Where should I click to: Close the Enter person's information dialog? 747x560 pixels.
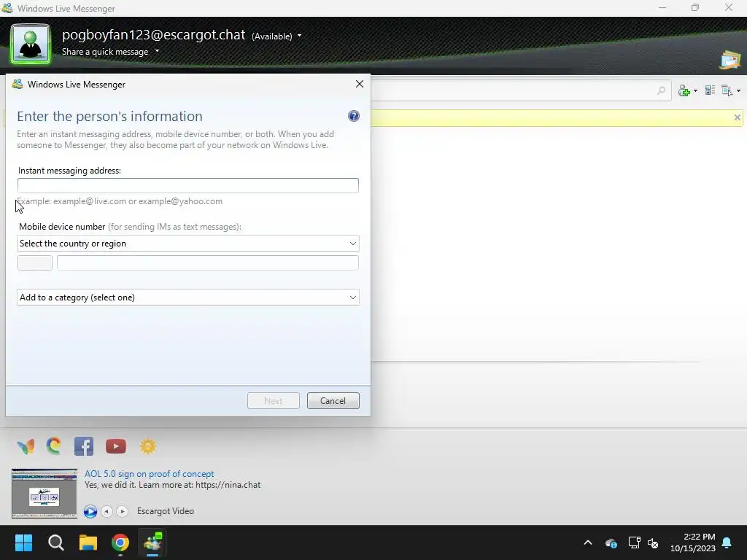click(360, 84)
